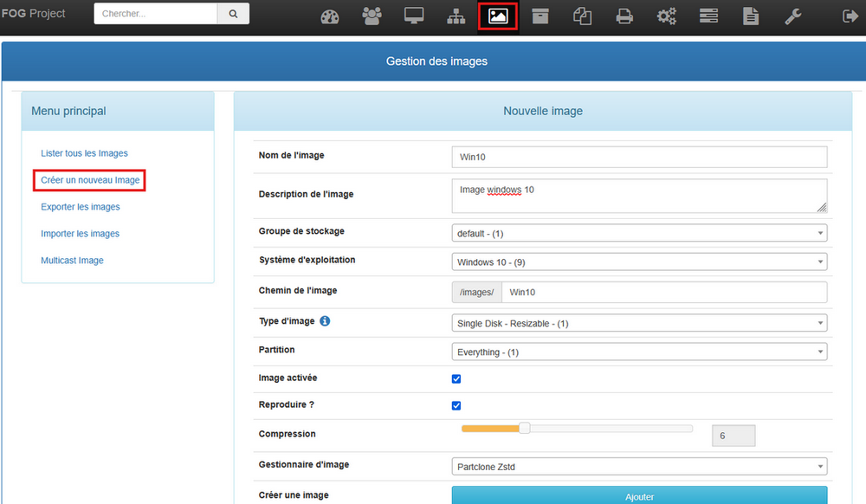The height and width of the screenshot is (504, 866).
Task: Open the dashboard gauge icon
Action: 330,16
